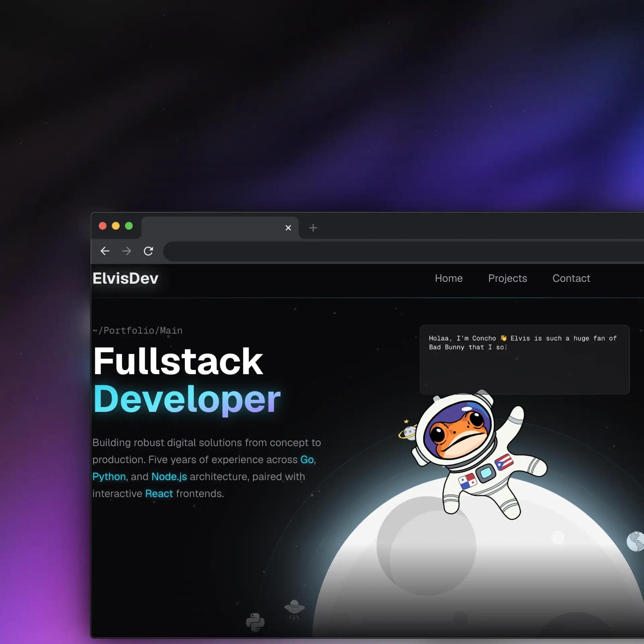Open the Projects nav link
The width and height of the screenshot is (644, 644).
coord(507,278)
